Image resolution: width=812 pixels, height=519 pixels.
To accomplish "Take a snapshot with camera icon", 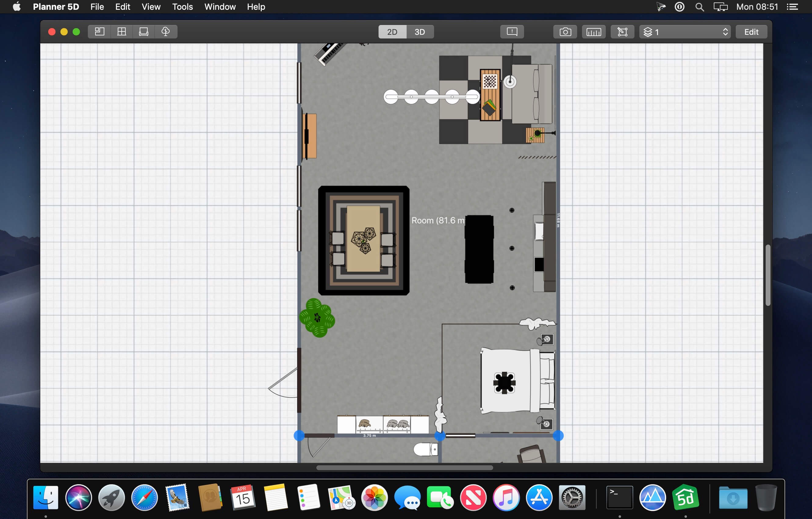I will pyautogui.click(x=565, y=32).
